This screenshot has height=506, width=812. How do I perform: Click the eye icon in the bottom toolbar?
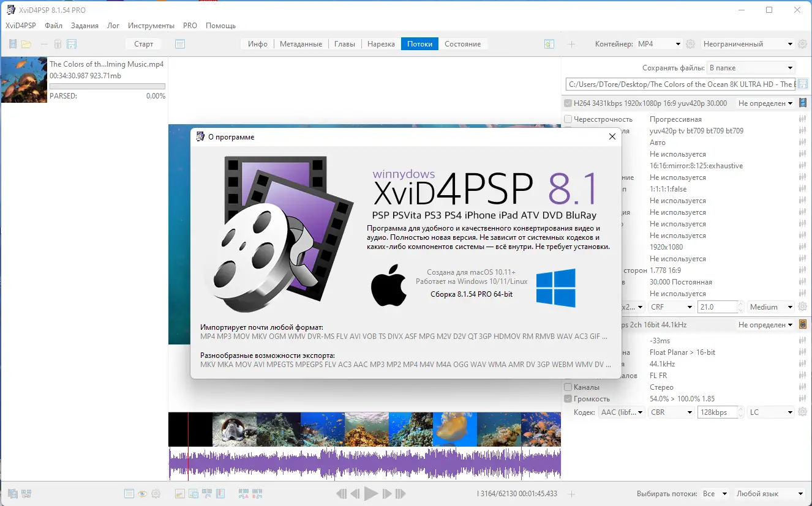[142, 494]
